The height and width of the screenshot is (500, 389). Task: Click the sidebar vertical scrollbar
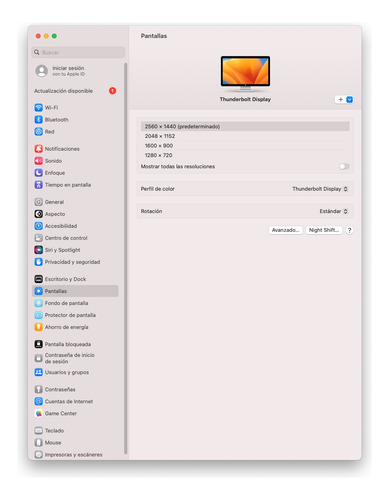pyautogui.click(x=126, y=258)
